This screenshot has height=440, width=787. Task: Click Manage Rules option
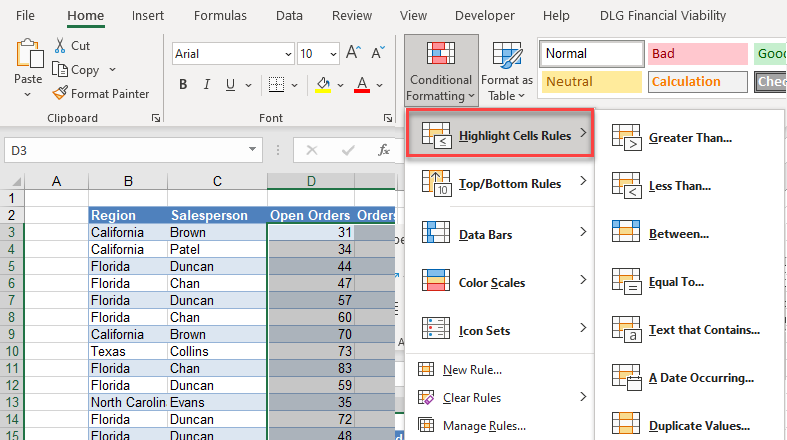[x=485, y=426]
